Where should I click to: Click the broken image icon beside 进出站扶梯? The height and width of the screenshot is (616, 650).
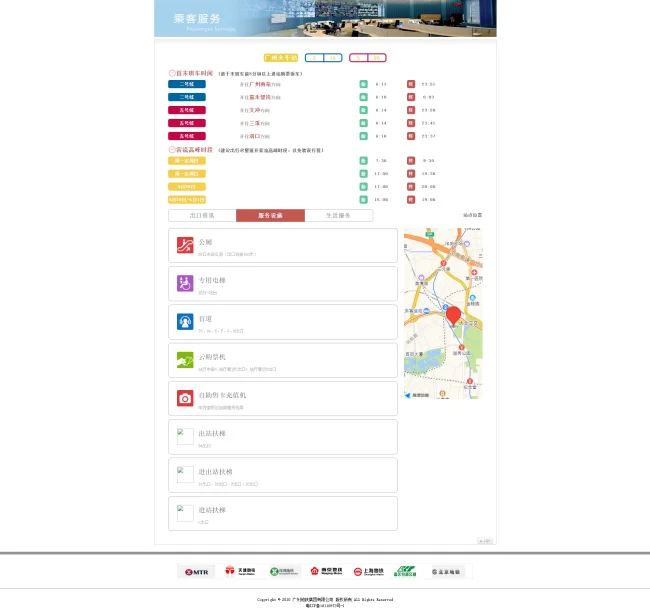tap(185, 475)
